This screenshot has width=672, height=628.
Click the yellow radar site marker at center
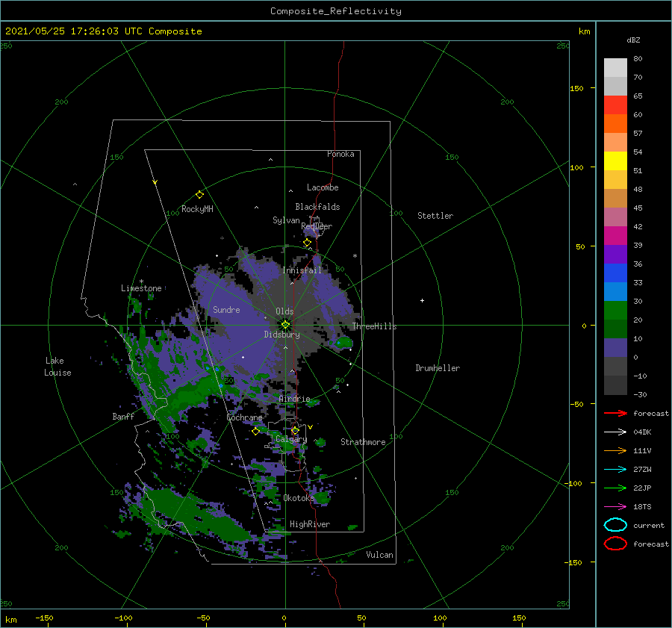tap(285, 325)
